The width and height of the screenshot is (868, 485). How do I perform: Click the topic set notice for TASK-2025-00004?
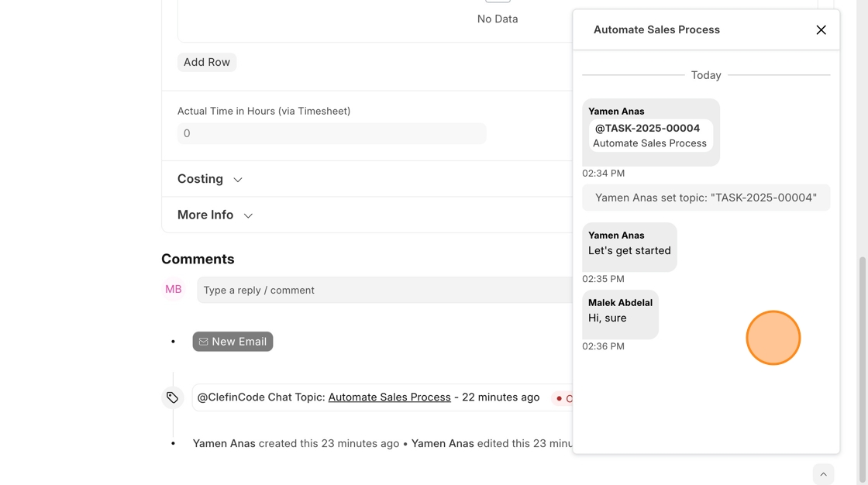(705, 198)
